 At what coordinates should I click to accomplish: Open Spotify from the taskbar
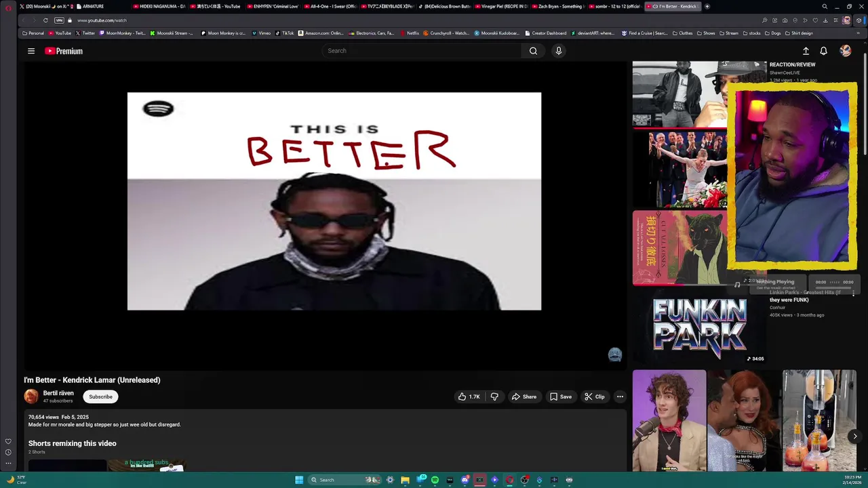[x=435, y=480]
